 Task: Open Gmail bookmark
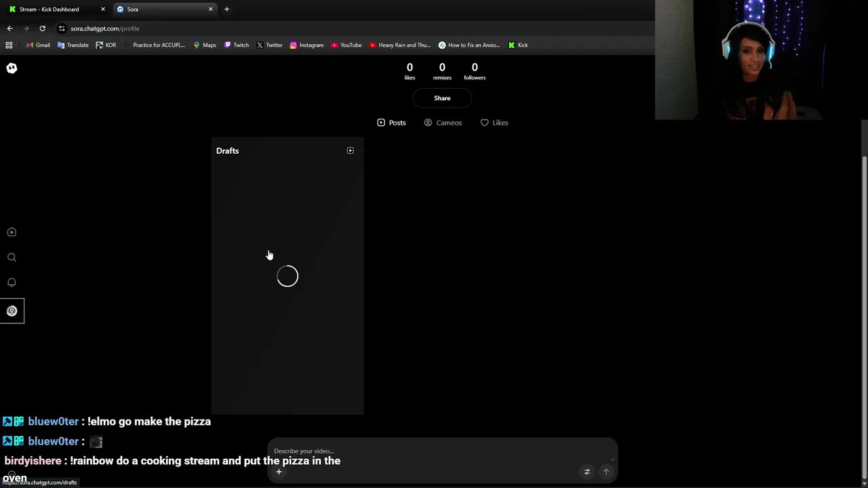tap(38, 45)
